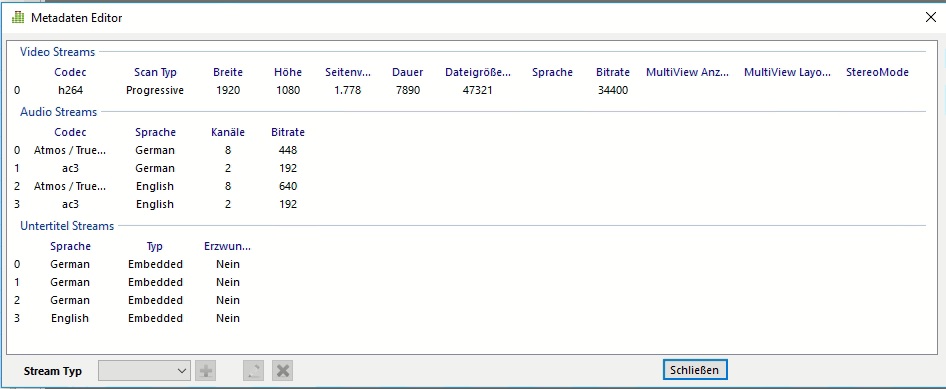The width and height of the screenshot is (946, 389).
Task: Click the 47321 file size value
Action: pyautogui.click(x=478, y=90)
